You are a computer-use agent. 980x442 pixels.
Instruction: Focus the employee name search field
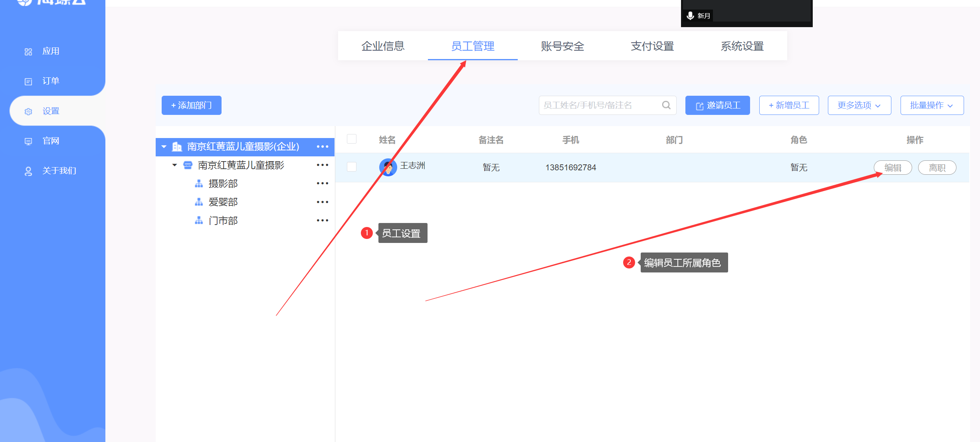point(599,105)
